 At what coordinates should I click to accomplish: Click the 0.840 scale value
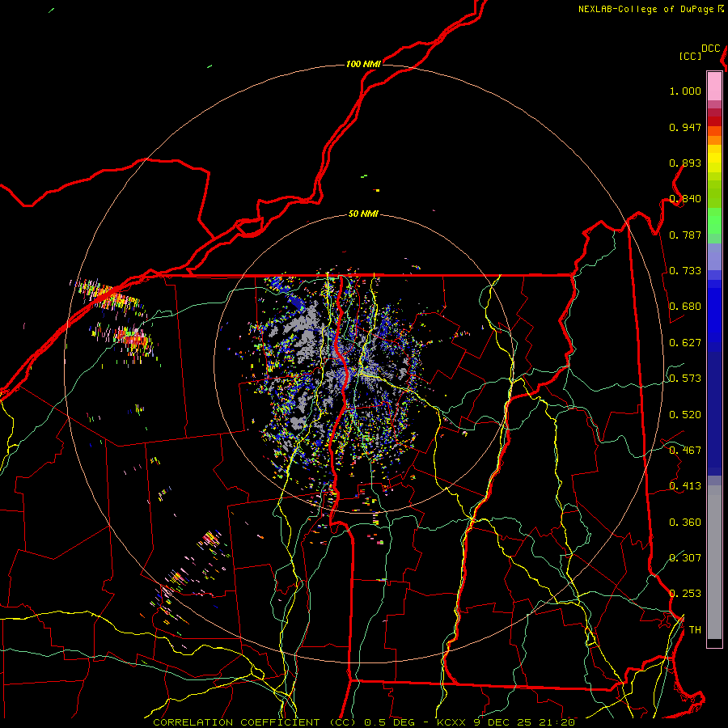click(685, 199)
